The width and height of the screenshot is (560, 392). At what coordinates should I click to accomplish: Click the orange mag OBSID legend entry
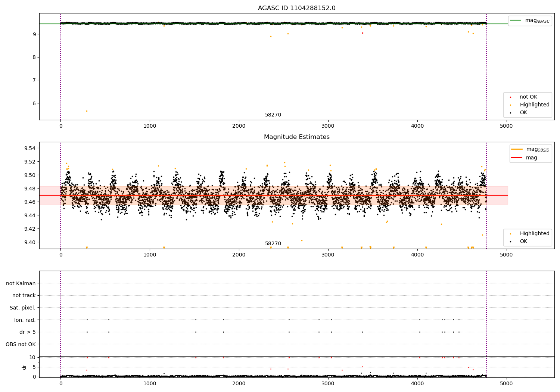click(531, 149)
